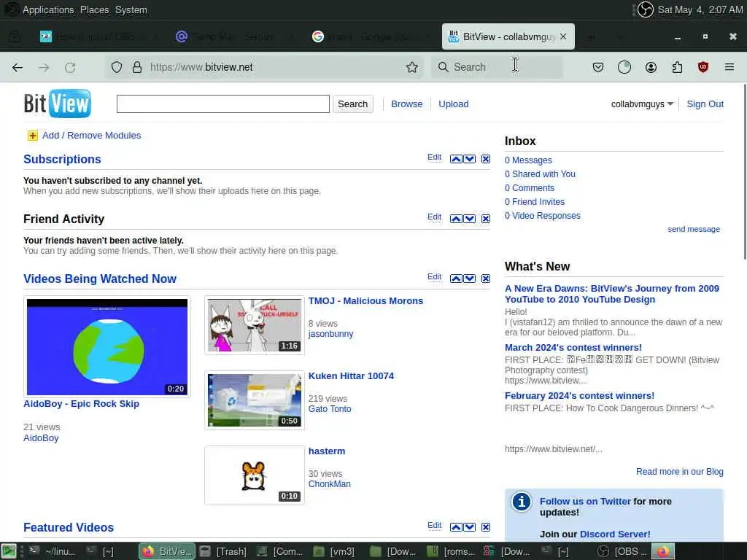Move Subscriptions module up
747x560 pixels.
pos(456,159)
